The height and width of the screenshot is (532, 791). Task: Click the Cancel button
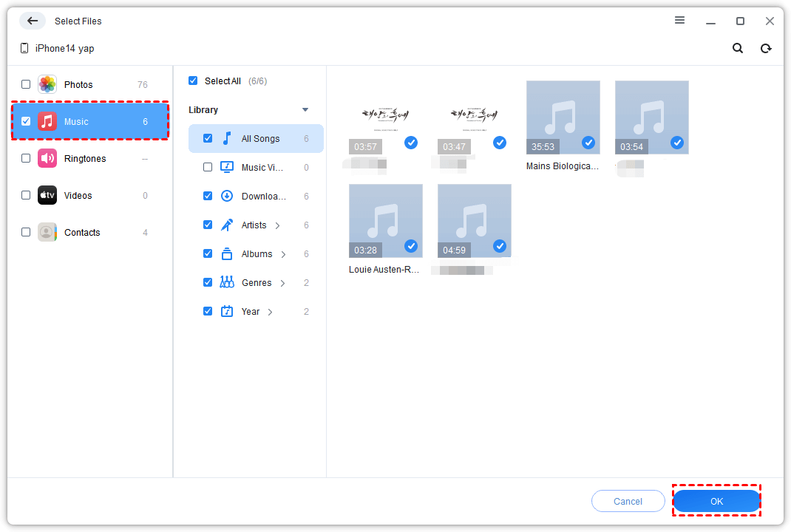628,502
